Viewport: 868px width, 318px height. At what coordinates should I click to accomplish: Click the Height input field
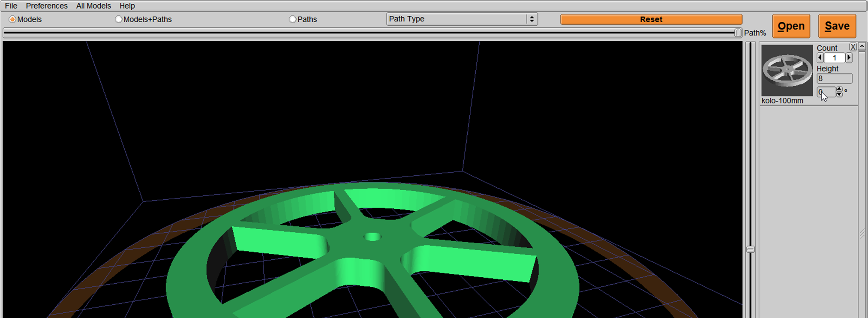point(834,78)
